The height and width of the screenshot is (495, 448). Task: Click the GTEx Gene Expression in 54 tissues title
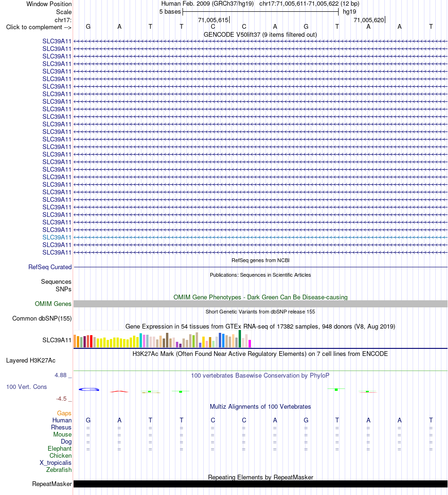[x=260, y=326]
